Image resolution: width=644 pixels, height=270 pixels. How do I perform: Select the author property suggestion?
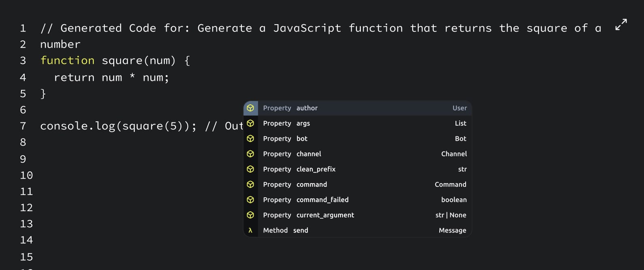point(358,108)
